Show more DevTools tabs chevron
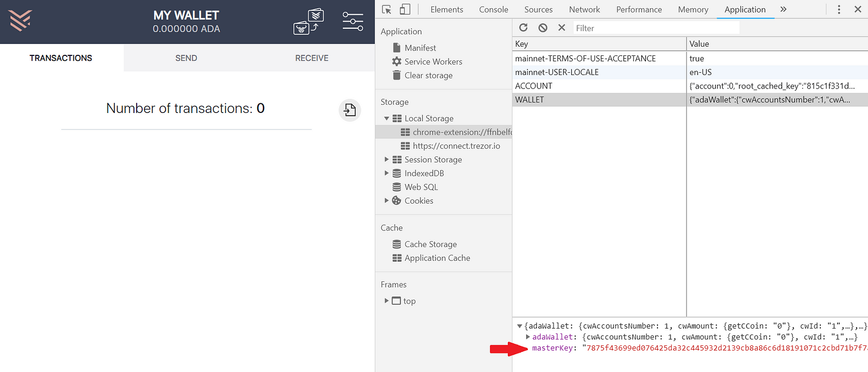 pyautogui.click(x=783, y=9)
